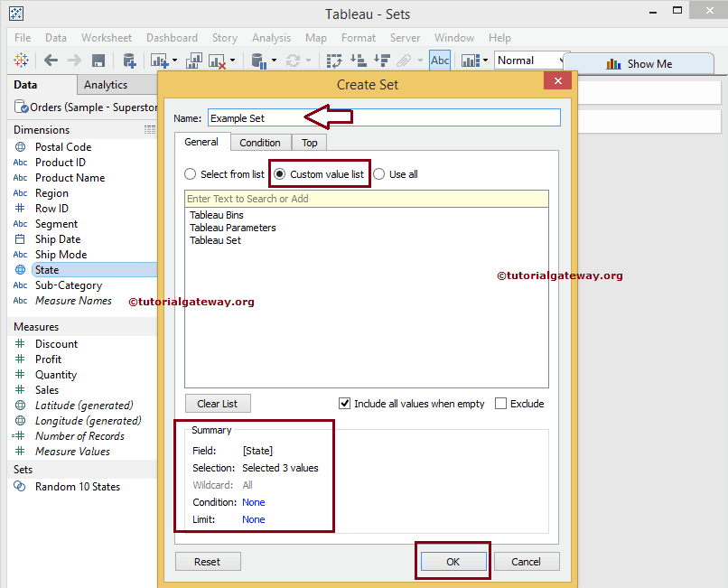Select the 'Use all' radio button
Viewport: 728px width, 588px height.
(x=378, y=174)
